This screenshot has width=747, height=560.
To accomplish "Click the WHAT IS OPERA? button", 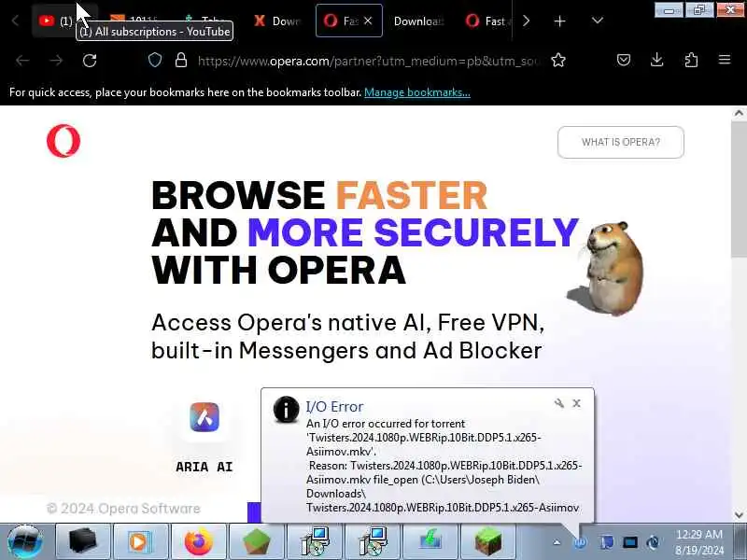I will (x=621, y=142).
